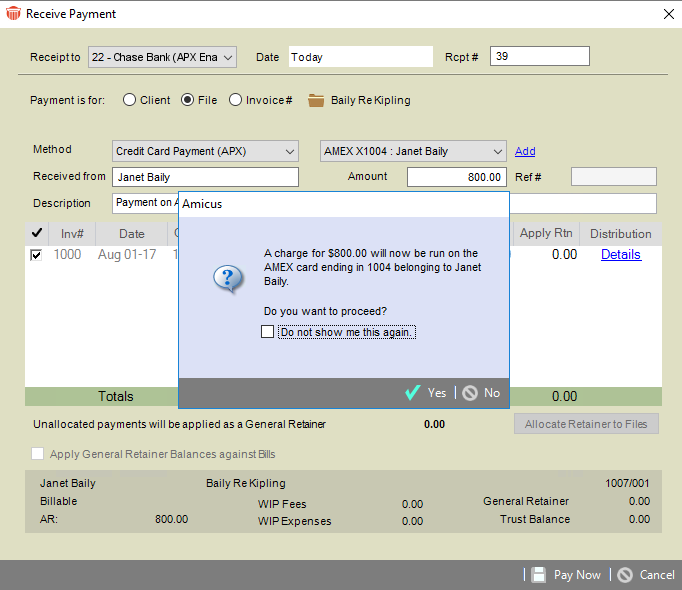Click the Ref # input field

point(614,177)
